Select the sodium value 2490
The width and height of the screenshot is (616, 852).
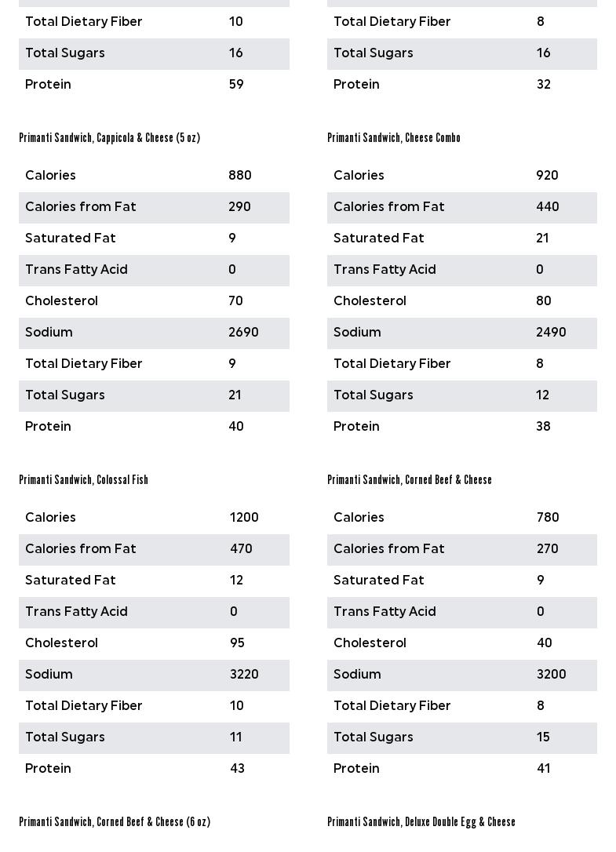coord(551,333)
